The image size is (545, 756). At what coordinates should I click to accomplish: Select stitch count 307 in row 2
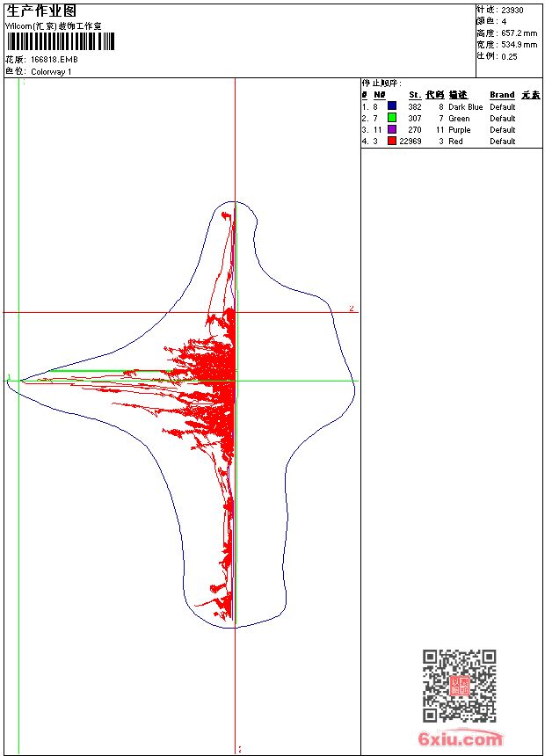(x=415, y=119)
